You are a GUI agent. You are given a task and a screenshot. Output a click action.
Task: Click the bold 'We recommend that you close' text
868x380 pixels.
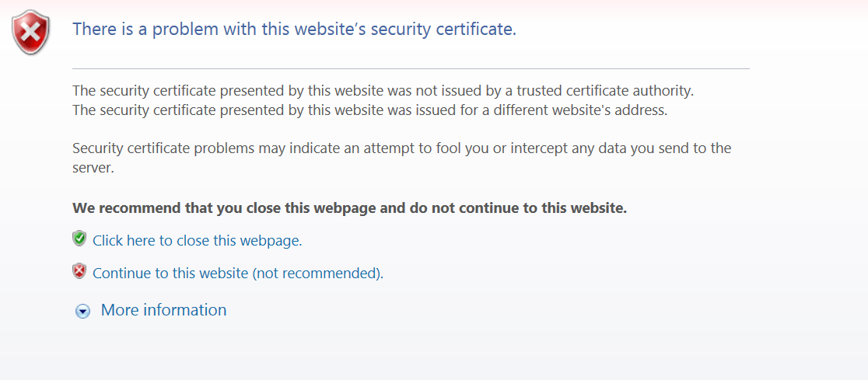tap(349, 208)
